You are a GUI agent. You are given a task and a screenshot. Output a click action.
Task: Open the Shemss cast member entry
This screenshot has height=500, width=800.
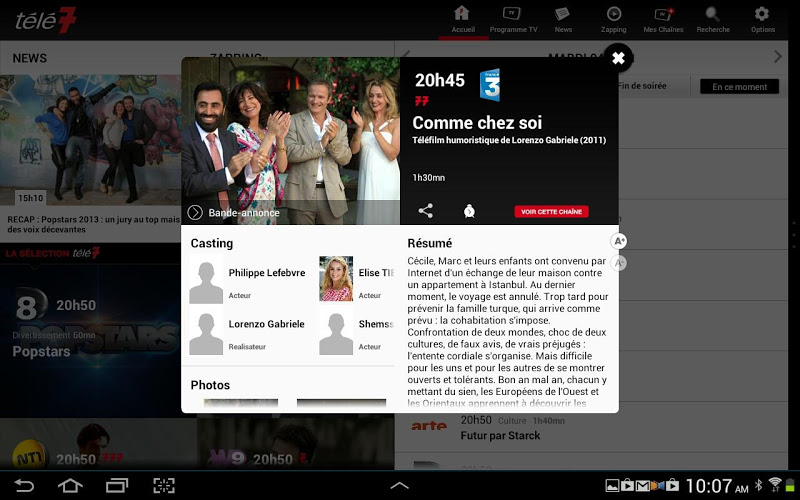coord(357,331)
